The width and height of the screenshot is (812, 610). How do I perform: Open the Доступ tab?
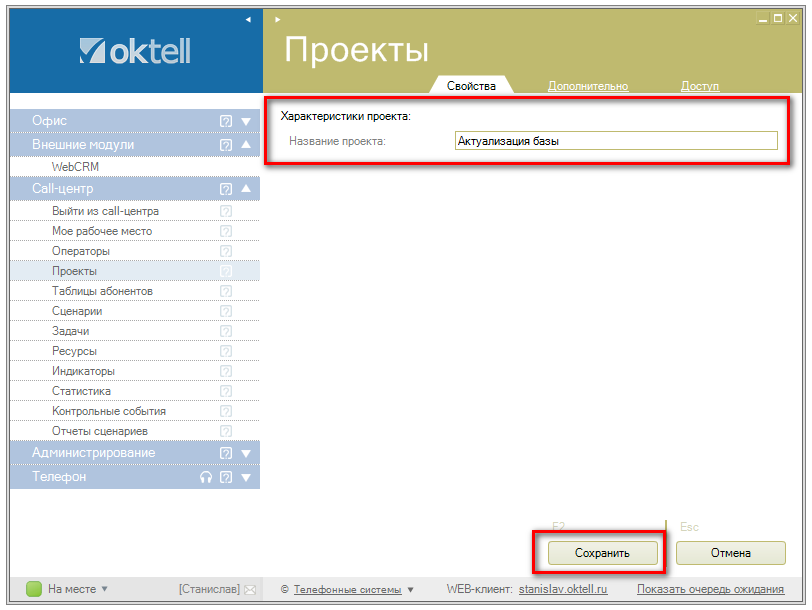point(699,86)
